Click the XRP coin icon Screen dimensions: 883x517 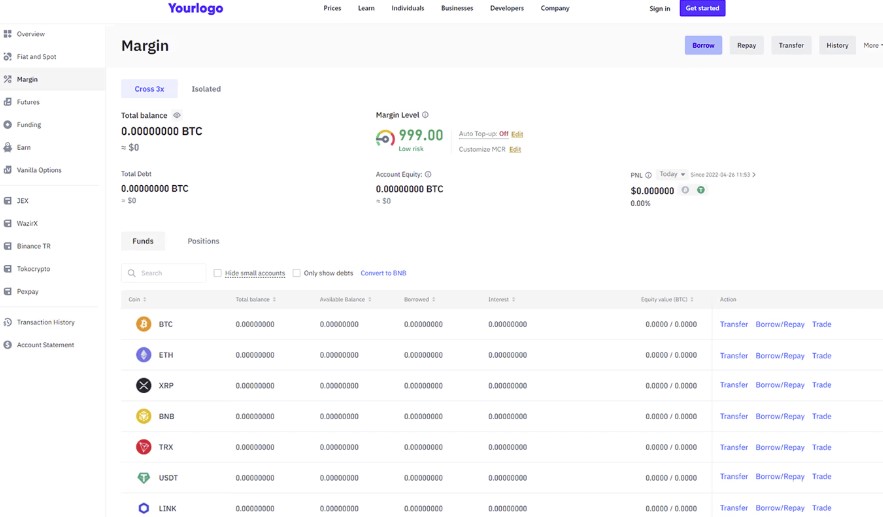[144, 385]
